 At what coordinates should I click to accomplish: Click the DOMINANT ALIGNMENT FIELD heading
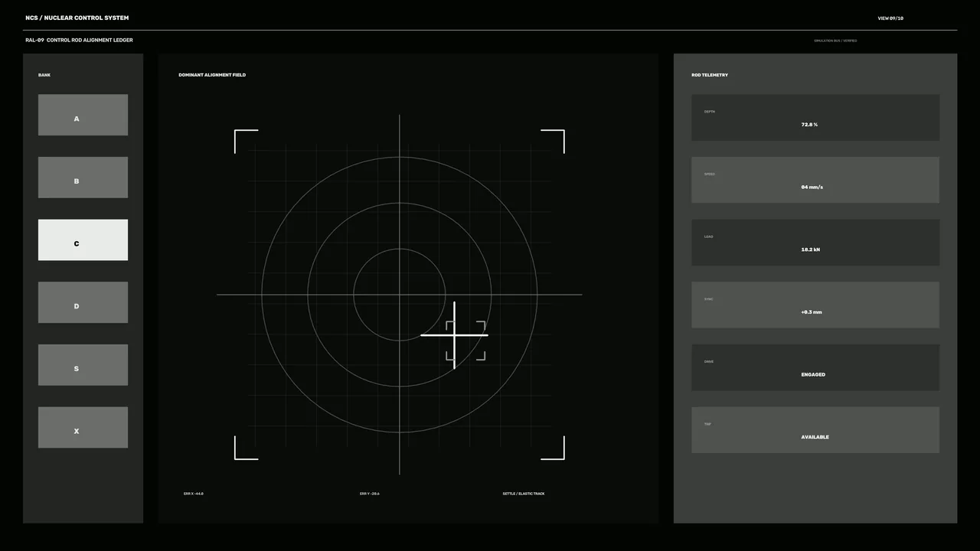212,75
